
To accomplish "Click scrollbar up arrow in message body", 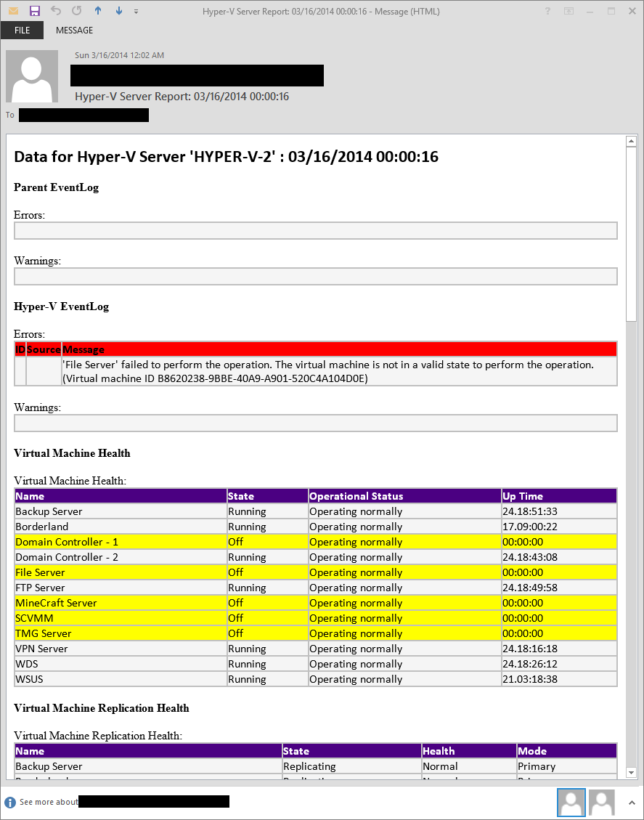I will (x=631, y=141).
